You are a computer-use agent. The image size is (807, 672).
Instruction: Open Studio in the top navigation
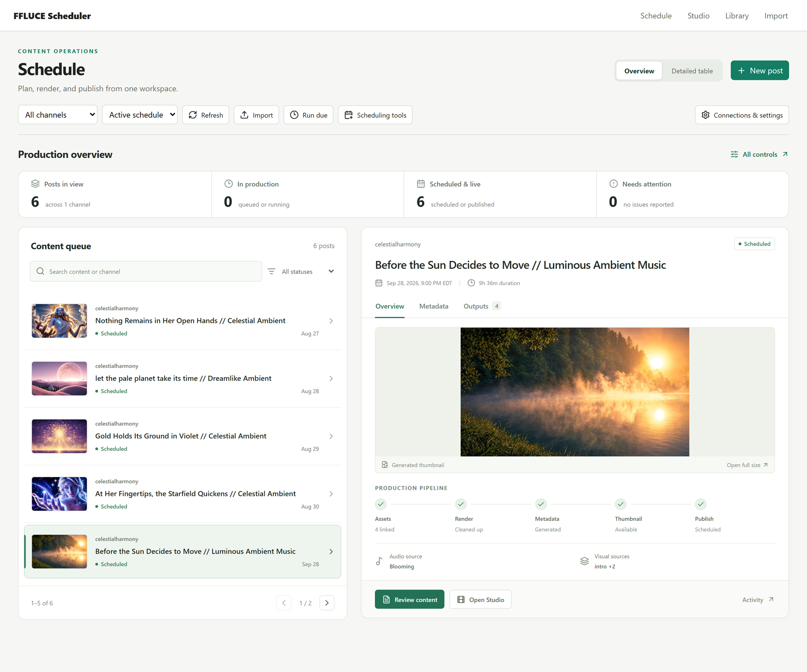pos(698,16)
